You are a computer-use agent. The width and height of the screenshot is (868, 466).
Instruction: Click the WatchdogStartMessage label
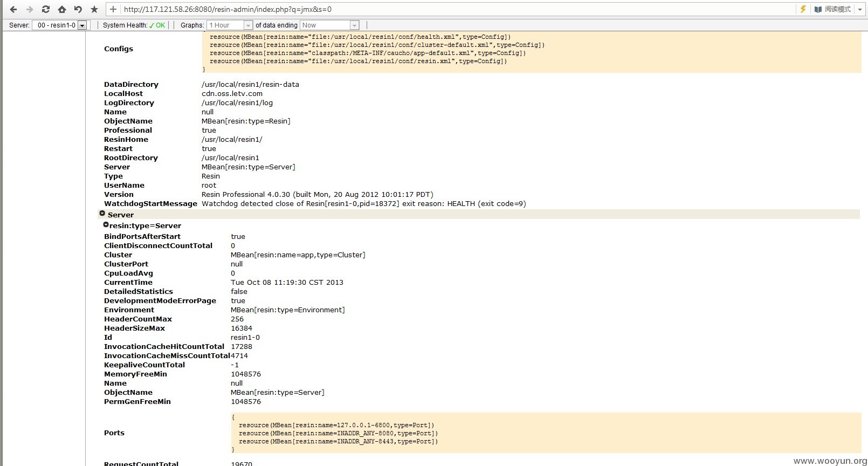[x=150, y=203]
